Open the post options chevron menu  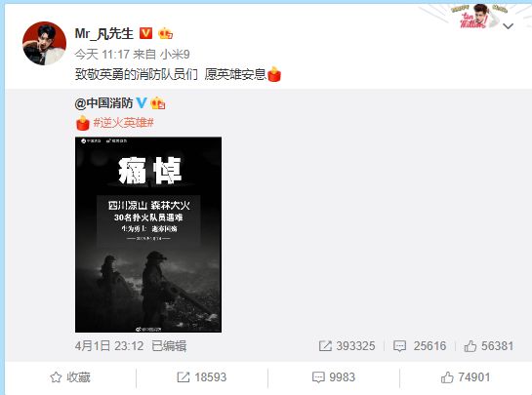508,26
